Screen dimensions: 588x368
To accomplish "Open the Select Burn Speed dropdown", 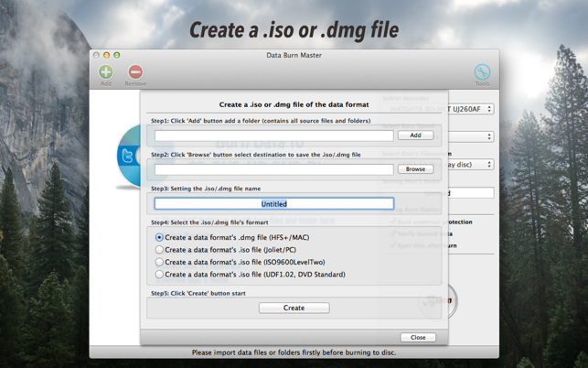I will 438,136.
